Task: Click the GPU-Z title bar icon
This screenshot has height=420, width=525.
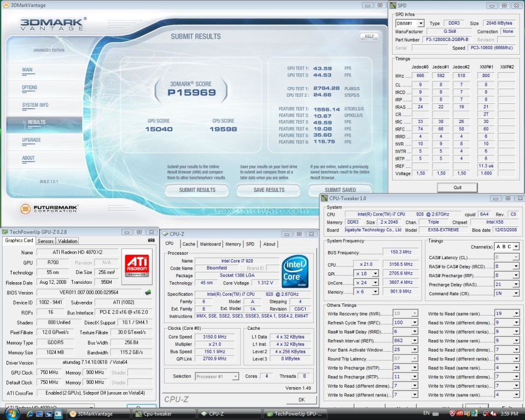Action: (x=5, y=232)
